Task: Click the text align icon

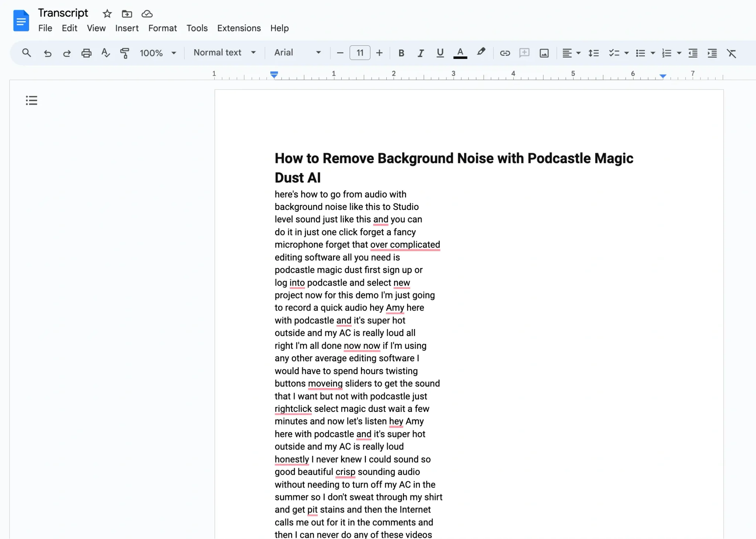Action: click(x=567, y=53)
